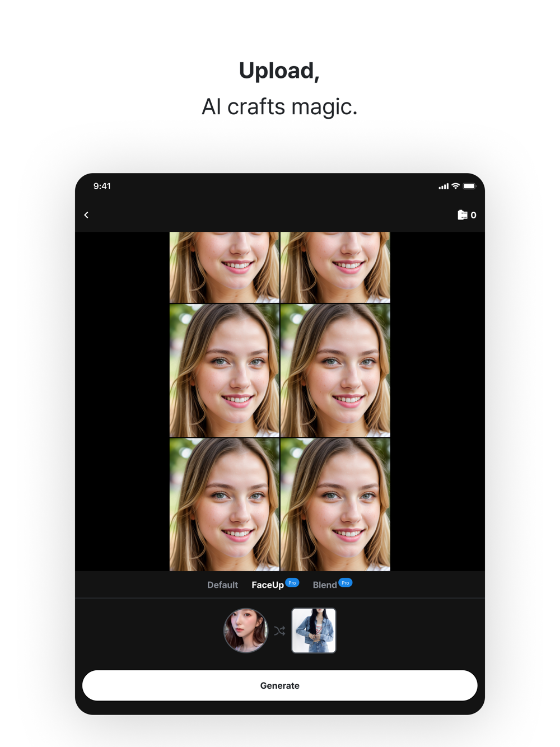Tap the 9:41 clock in status bar

(102, 186)
